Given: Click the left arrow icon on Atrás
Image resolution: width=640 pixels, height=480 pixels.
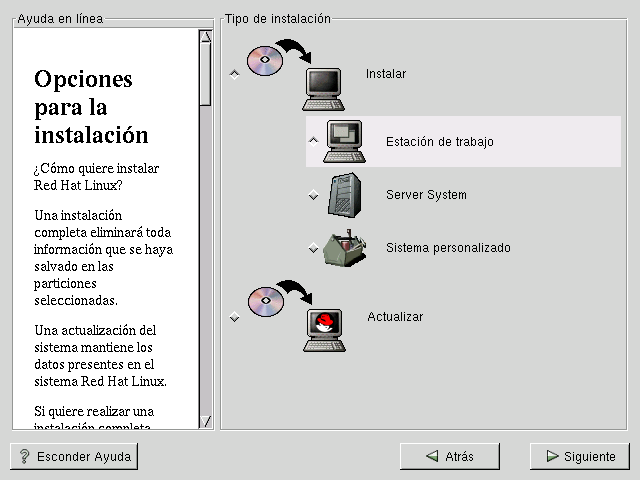Looking at the screenshot, I should pos(432,457).
